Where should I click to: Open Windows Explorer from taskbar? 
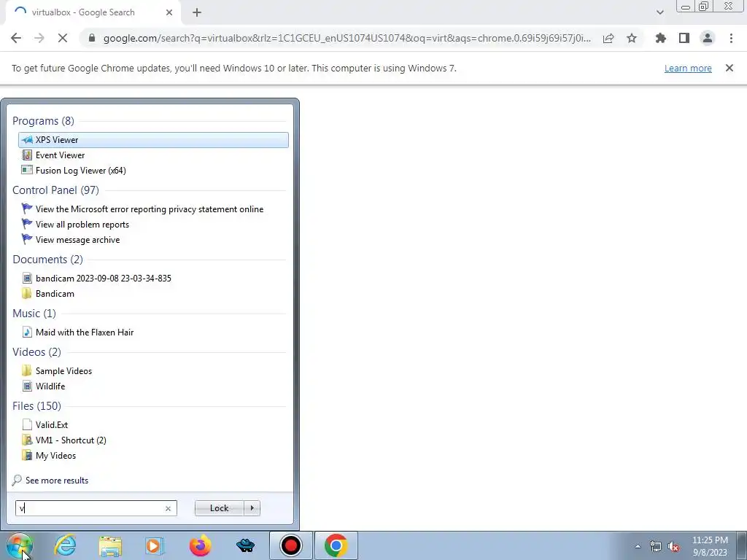pos(110,545)
